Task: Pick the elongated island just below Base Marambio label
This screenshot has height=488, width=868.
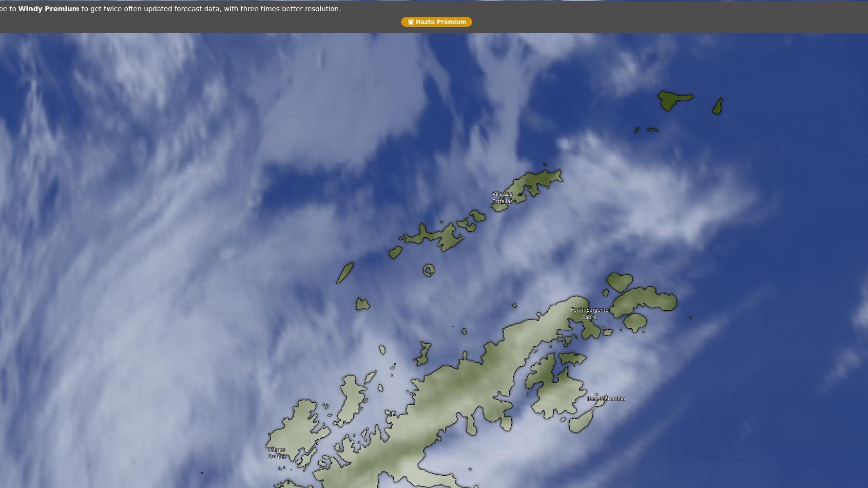Action: click(581, 422)
